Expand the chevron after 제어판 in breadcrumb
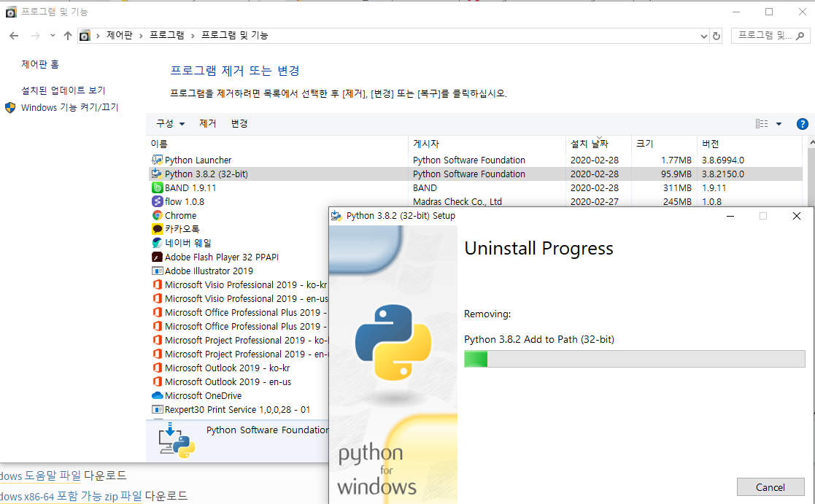Viewport: 815px width, 504px height. [x=141, y=35]
